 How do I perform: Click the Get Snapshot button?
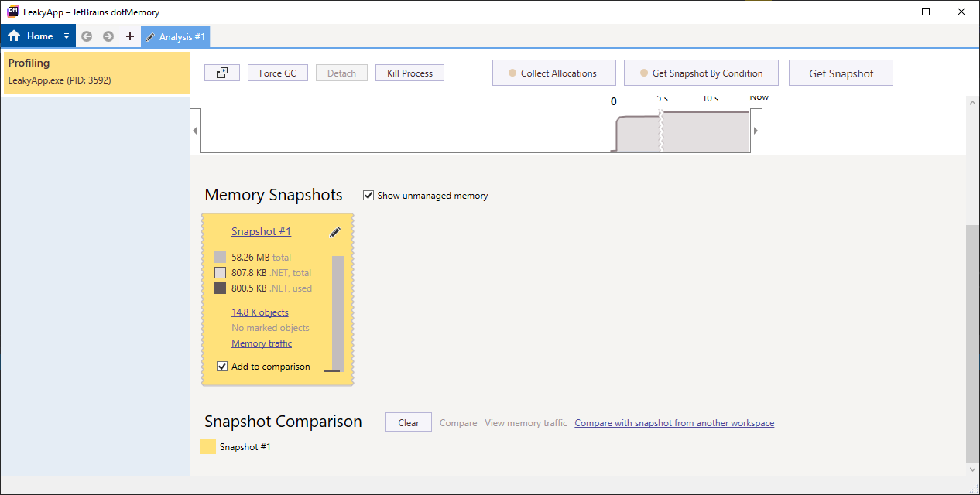pos(841,73)
